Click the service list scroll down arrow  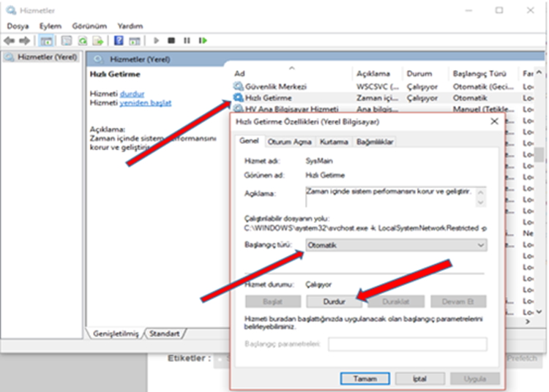pyautogui.click(x=539, y=312)
